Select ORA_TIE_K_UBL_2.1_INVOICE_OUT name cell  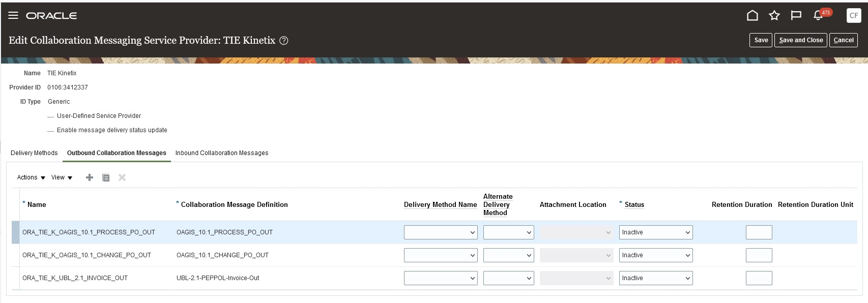tap(75, 278)
